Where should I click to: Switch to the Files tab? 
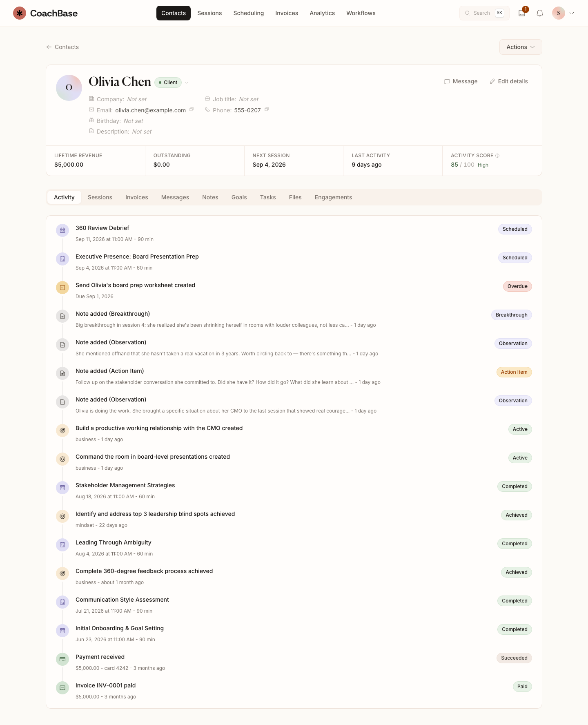coord(295,197)
